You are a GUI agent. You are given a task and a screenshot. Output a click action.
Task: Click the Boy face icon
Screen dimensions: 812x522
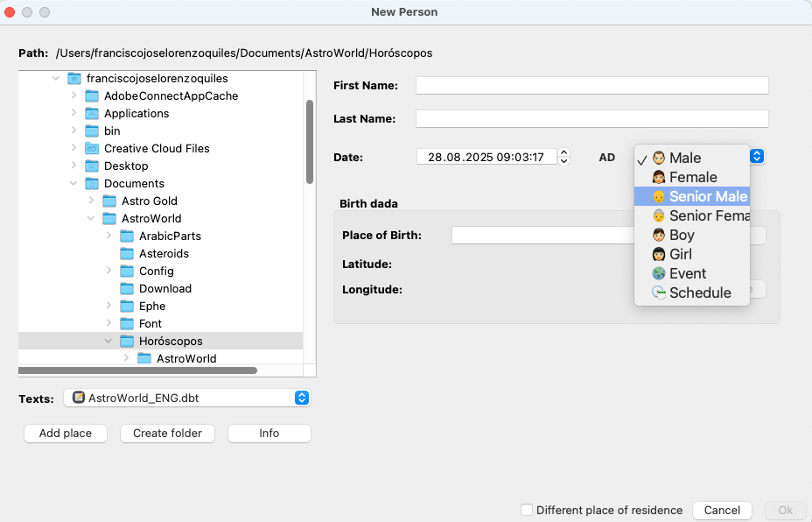[x=658, y=235]
